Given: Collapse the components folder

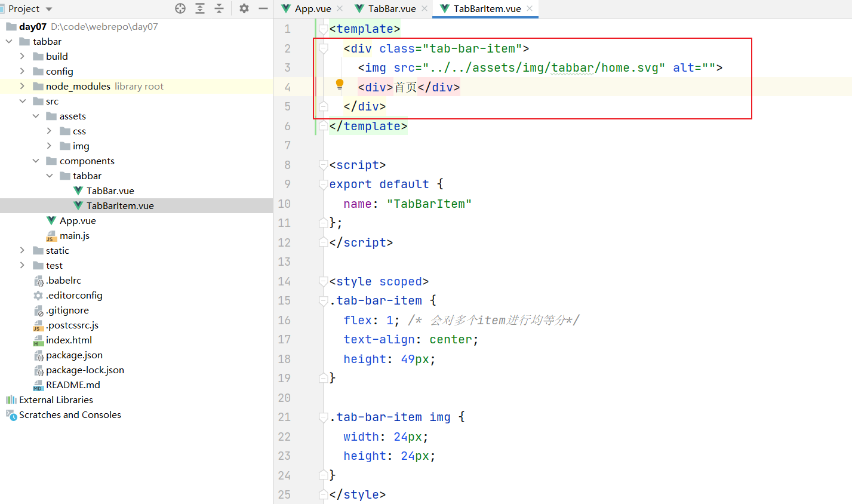Looking at the screenshot, I should point(36,161).
